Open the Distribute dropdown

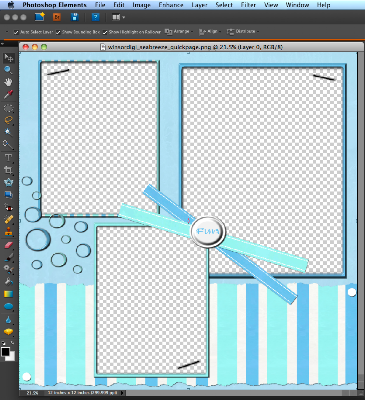tap(243, 31)
